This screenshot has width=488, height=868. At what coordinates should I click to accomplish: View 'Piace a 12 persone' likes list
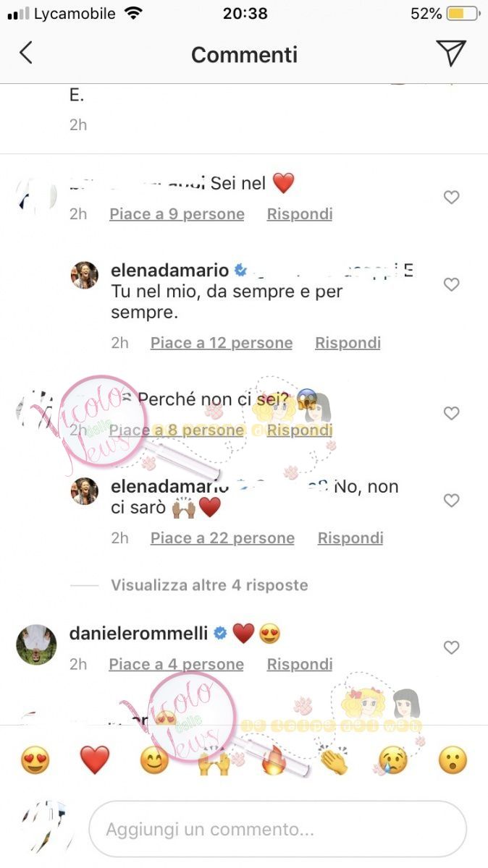coord(222,343)
